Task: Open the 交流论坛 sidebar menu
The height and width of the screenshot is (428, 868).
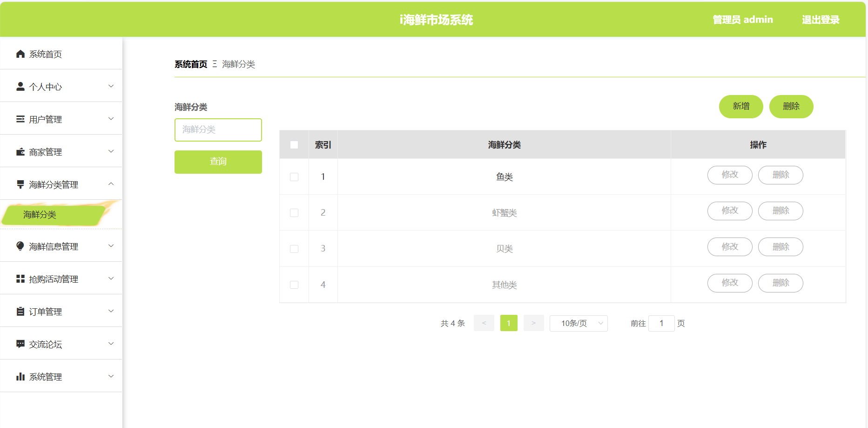Action: point(61,344)
